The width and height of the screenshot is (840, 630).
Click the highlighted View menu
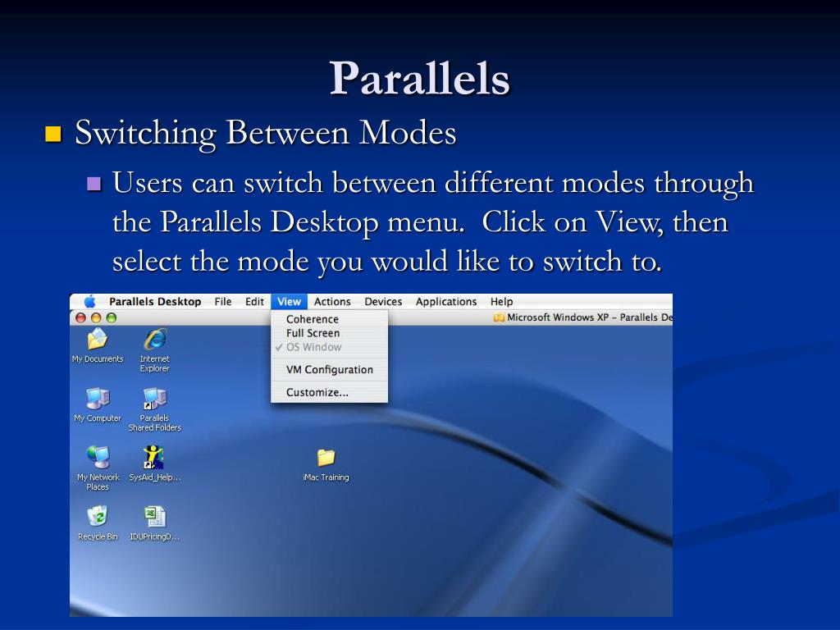(290, 302)
